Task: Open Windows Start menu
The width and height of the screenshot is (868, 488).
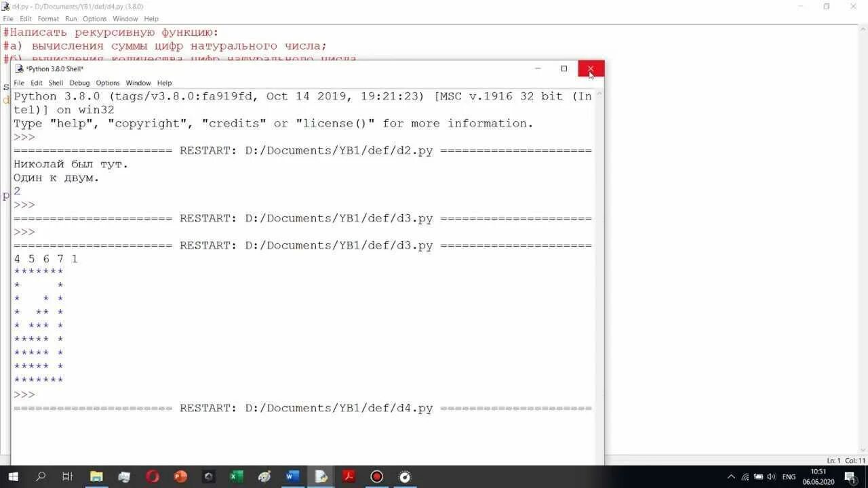Action: [13, 476]
